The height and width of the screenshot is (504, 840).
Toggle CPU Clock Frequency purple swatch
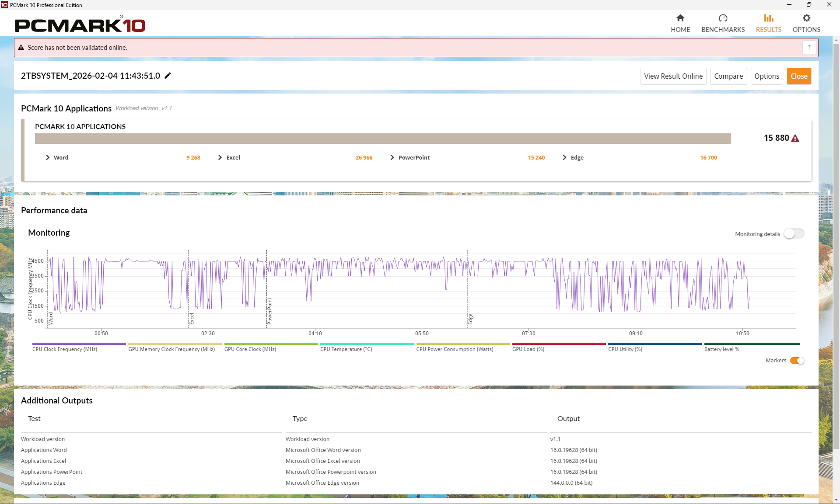pos(79,344)
